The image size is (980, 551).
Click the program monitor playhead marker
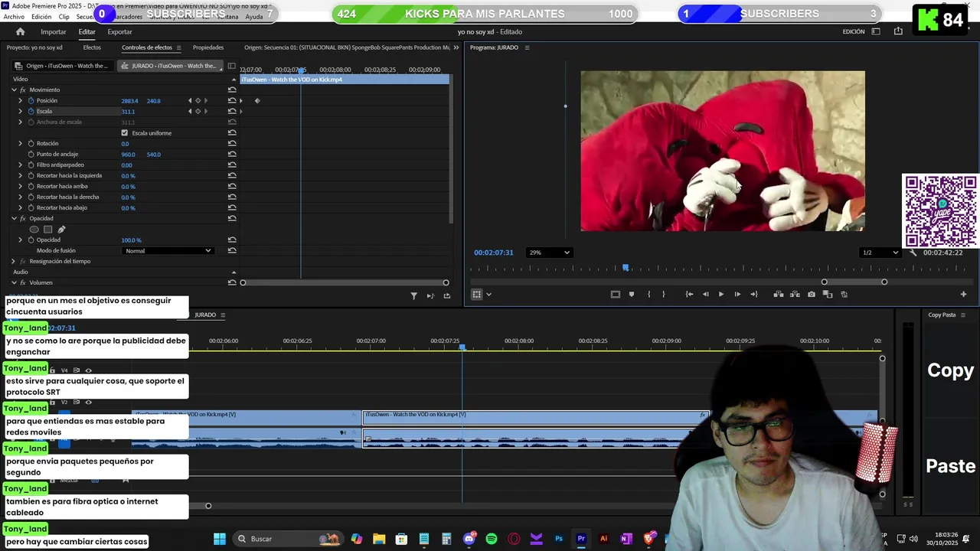tap(626, 268)
